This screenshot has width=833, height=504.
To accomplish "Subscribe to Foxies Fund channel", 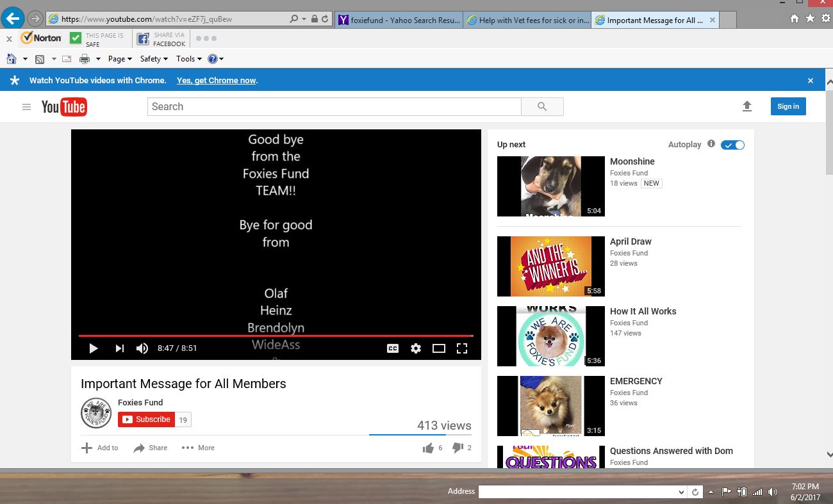I will point(146,419).
